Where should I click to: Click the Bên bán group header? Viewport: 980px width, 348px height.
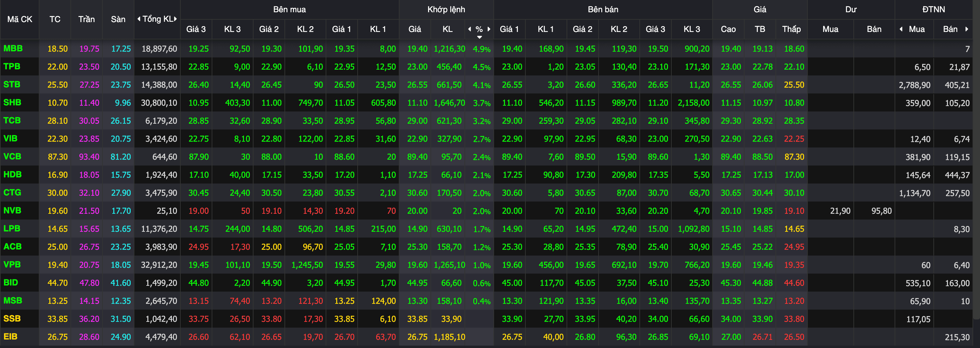603,10
